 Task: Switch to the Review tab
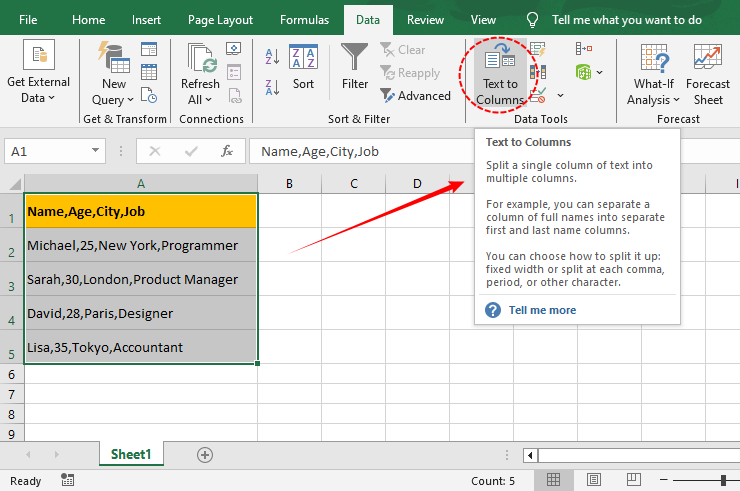pyautogui.click(x=425, y=20)
